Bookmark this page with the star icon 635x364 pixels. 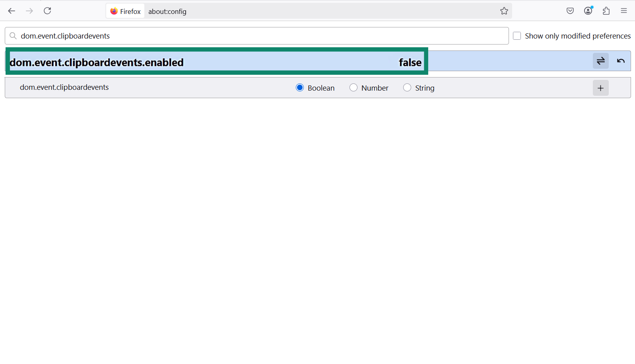click(x=504, y=11)
